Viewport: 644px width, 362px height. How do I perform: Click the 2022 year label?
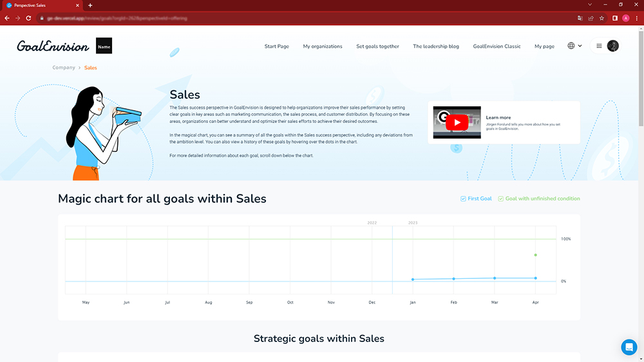pyautogui.click(x=372, y=223)
